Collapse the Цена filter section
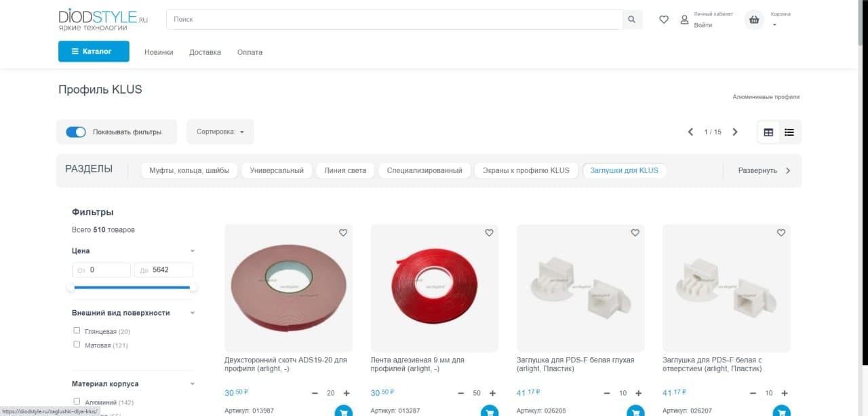This screenshot has height=416, width=868. [193, 251]
